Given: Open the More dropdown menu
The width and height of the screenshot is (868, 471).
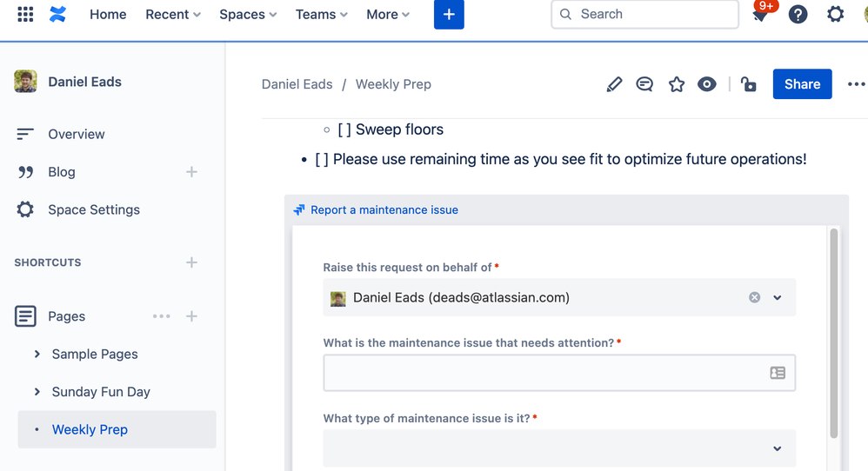Looking at the screenshot, I should [x=388, y=15].
